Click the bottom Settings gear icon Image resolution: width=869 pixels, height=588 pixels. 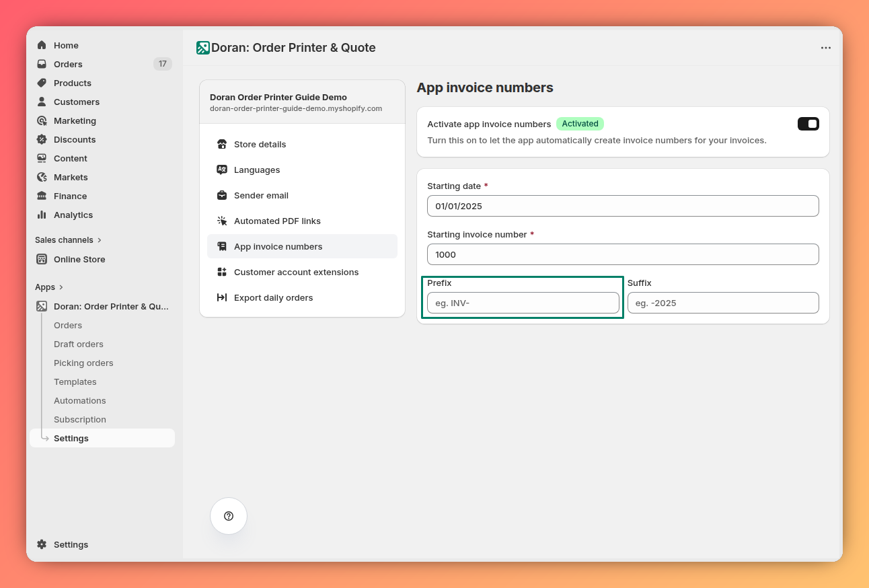[x=42, y=544]
